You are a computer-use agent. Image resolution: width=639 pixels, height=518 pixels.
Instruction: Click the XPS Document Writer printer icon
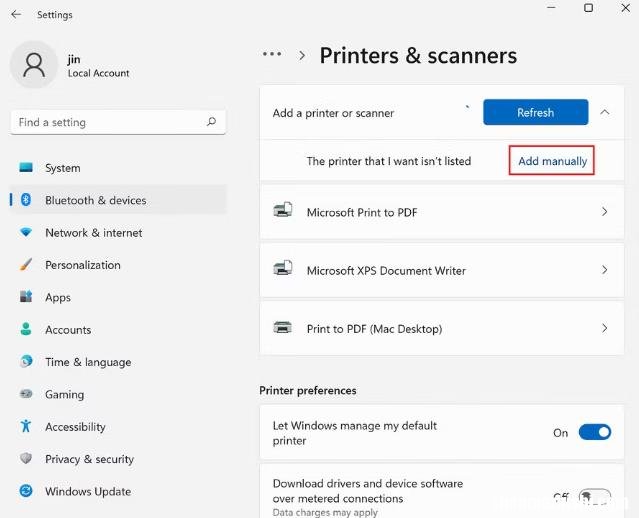[x=283, y=268]
